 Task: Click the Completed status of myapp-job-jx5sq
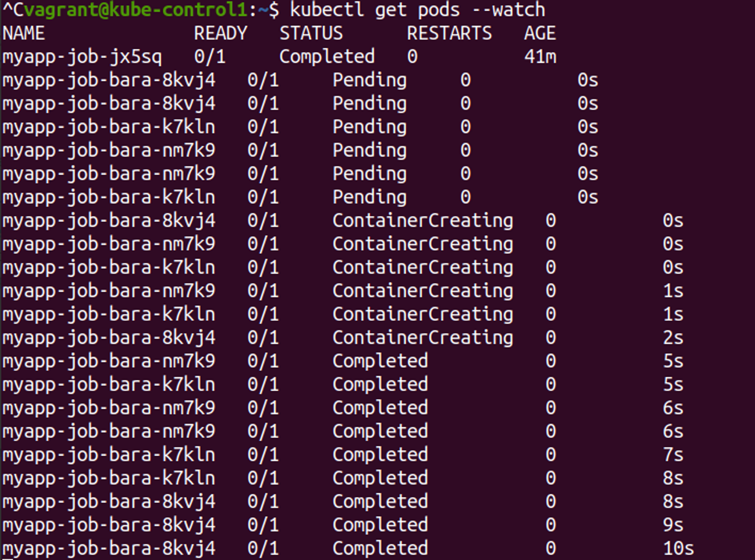point(327,57)
